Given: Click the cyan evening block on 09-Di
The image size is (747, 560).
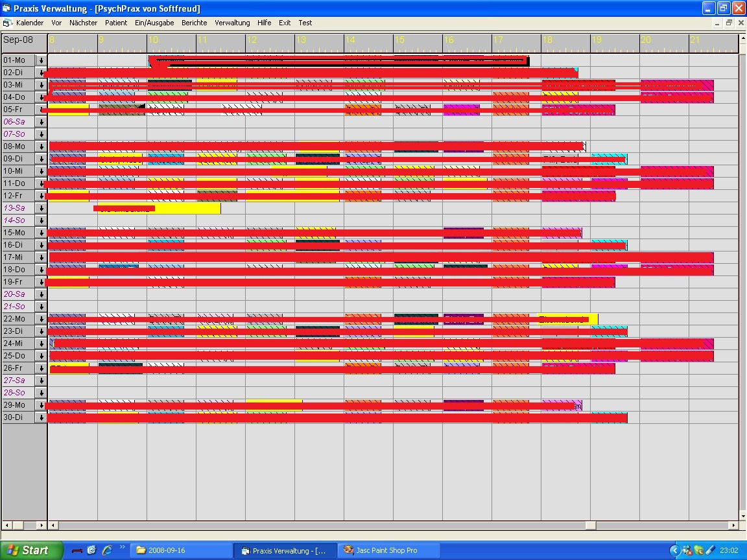Looking at the screenshot, I should (x=609, y=159).
